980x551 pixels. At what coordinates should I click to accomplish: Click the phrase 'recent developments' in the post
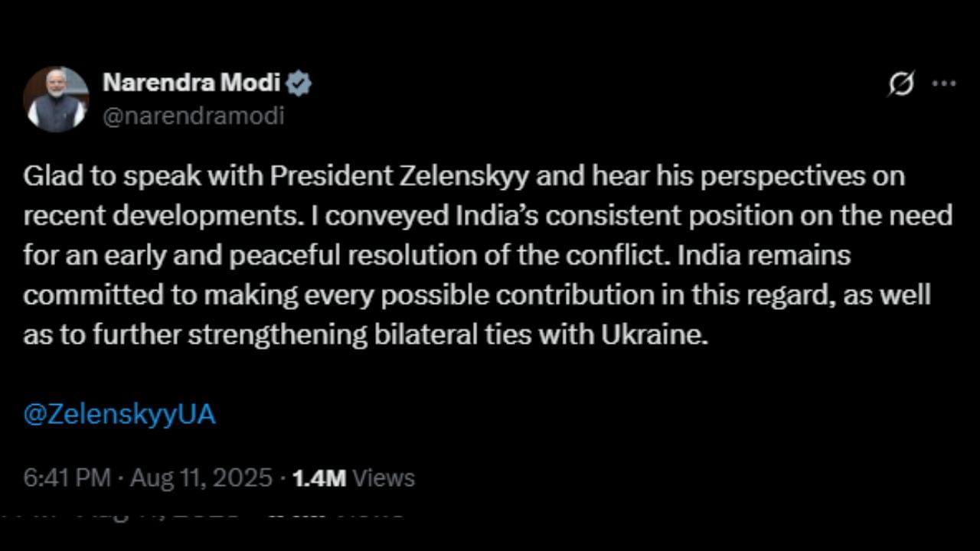click(159, 216)
